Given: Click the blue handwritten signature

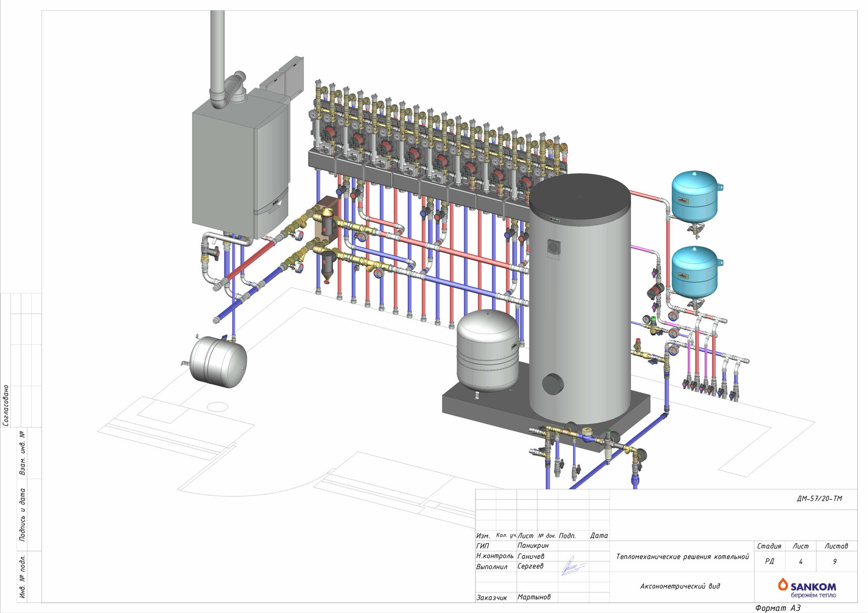Looking at the screenshot, I should click(x=572, y=567).
